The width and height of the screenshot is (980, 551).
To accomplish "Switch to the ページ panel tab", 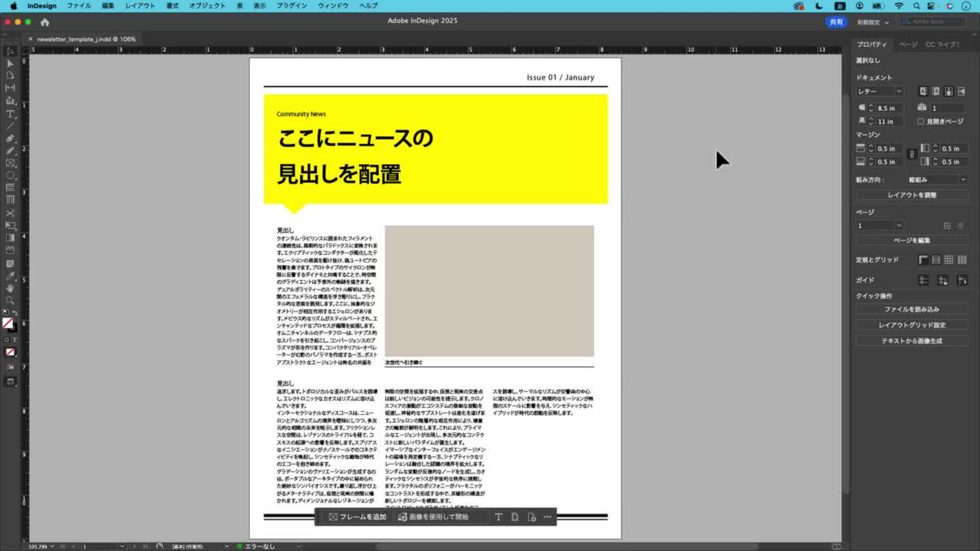I will (x=908, y=44).
